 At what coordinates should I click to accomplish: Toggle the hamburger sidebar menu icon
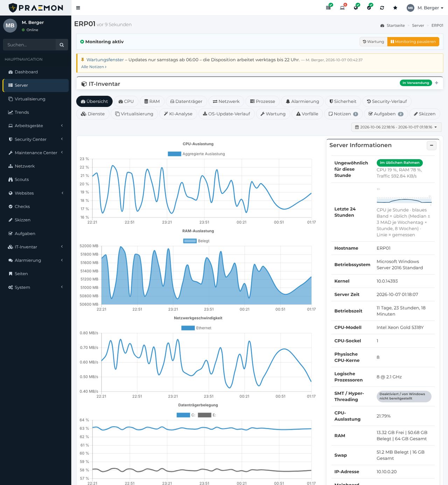pyautogui.click(x=78, y=8)
